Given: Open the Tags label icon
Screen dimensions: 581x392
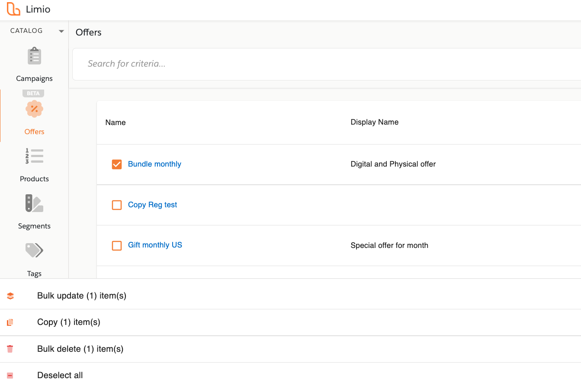Looking at the screenshot, I should pos(34,250).
